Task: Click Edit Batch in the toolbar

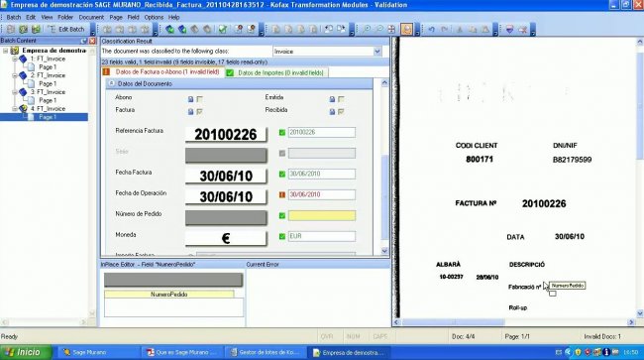Action: (x=66, y=29)
